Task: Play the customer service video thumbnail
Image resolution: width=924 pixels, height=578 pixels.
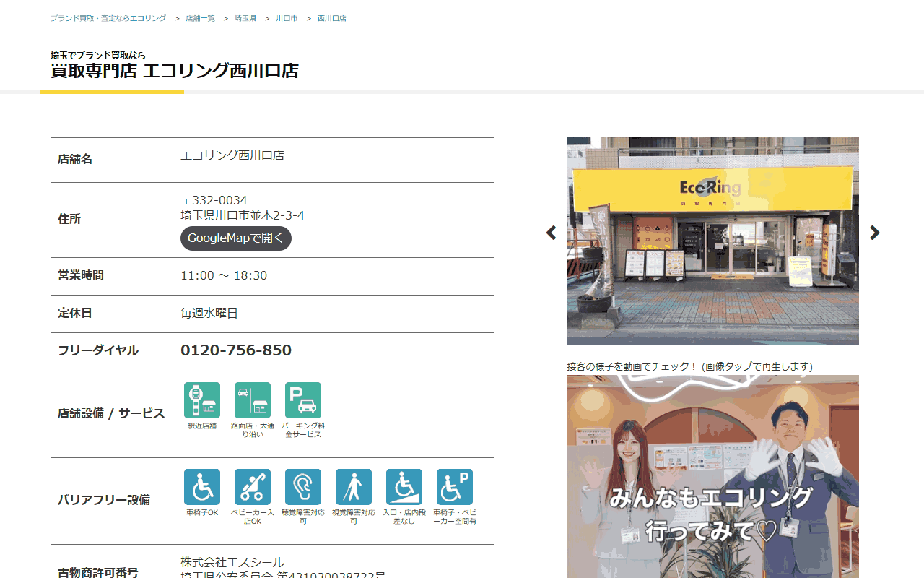Action: (x=712, y=476)
